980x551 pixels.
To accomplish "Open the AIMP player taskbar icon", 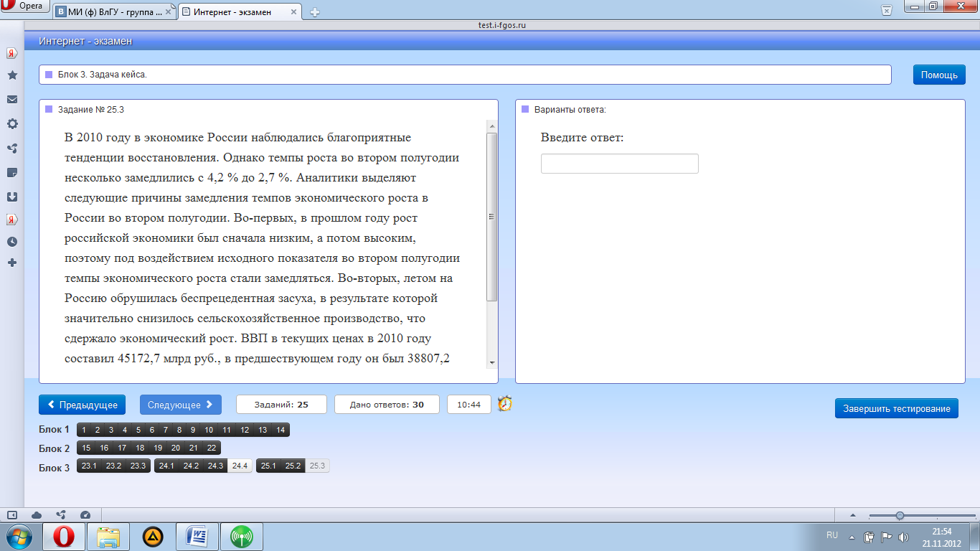I will (x=153, y=537).
